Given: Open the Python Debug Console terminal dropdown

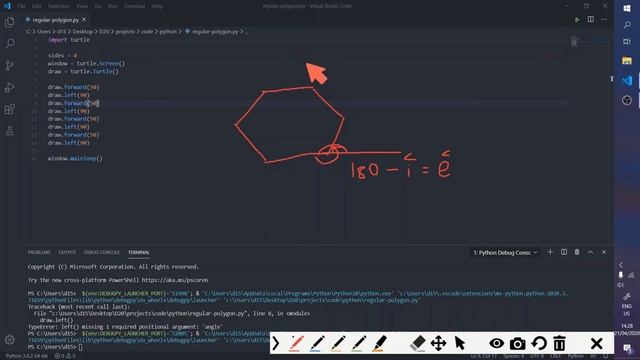Looking at the screenshot, I should (x=505, y=253).
